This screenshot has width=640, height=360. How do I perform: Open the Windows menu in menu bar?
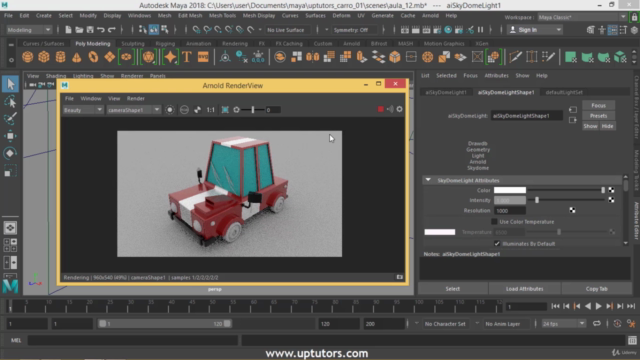coord(139,16)
